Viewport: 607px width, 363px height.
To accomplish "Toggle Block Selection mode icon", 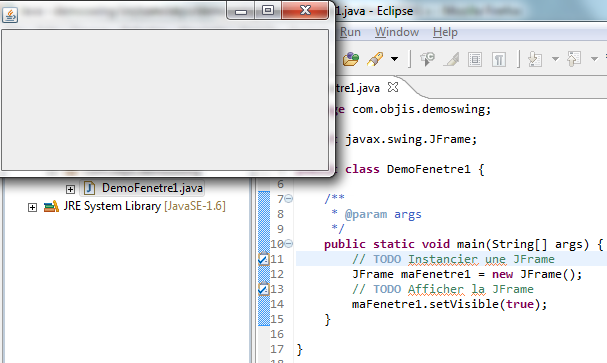I will (475, 60).
